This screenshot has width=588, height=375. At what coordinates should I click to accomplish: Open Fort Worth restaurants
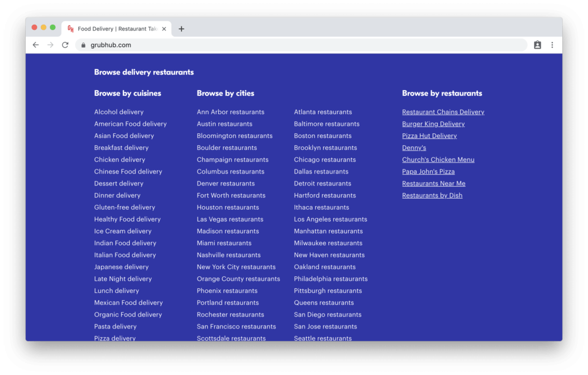coord(231,195)
